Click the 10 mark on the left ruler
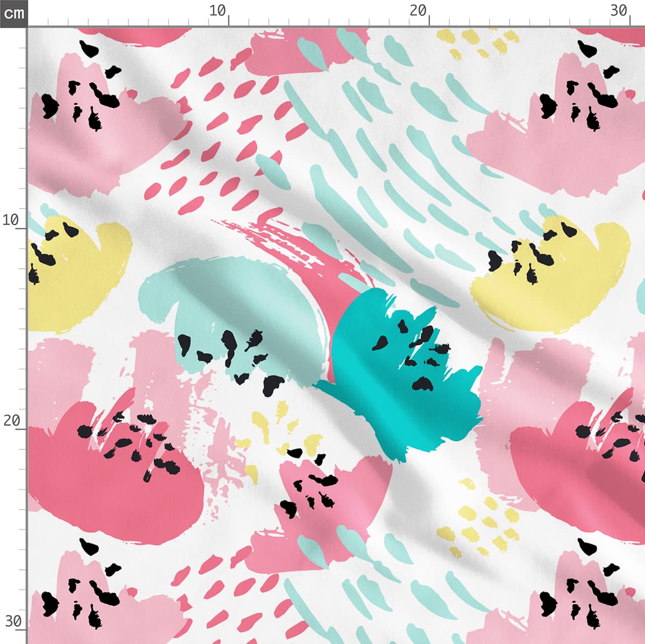645x644 pixels. pos(10,219)
